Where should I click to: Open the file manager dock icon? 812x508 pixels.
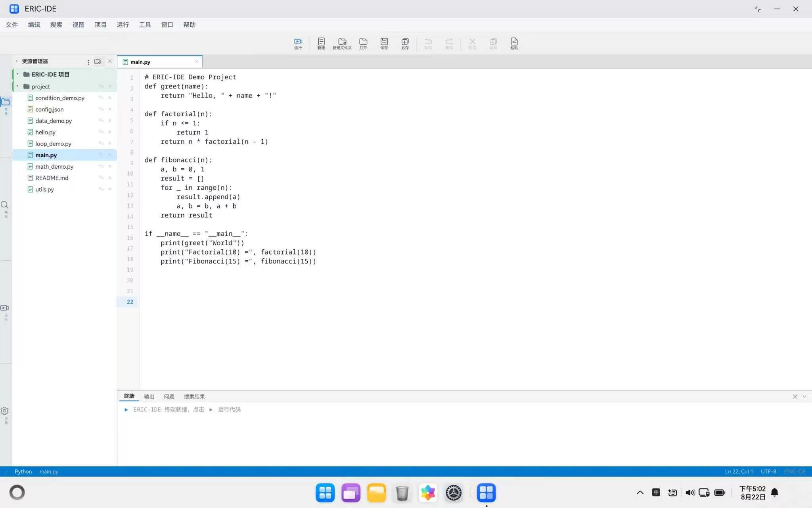[376, 493]
